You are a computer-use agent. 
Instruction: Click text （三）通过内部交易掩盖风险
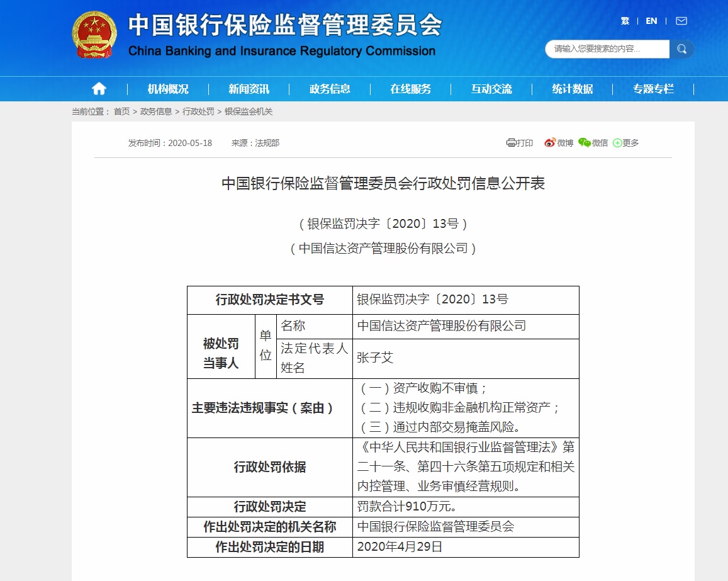[x=440, y=427]
